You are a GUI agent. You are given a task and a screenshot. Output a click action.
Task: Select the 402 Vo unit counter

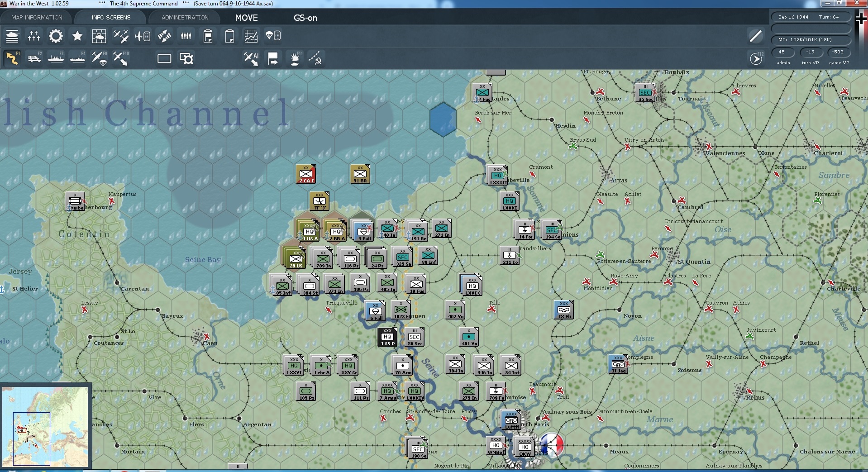[455, 310]
